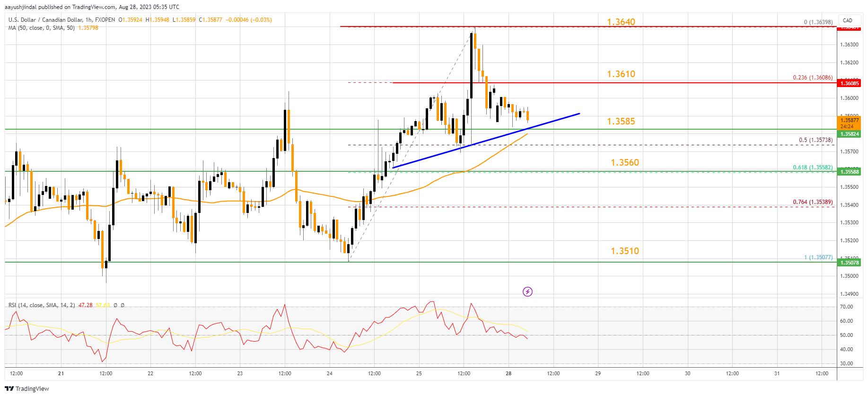The height and width of the screenshot is (397, 868).
Task: Click the RSI value 47.28
Action: 86,305
